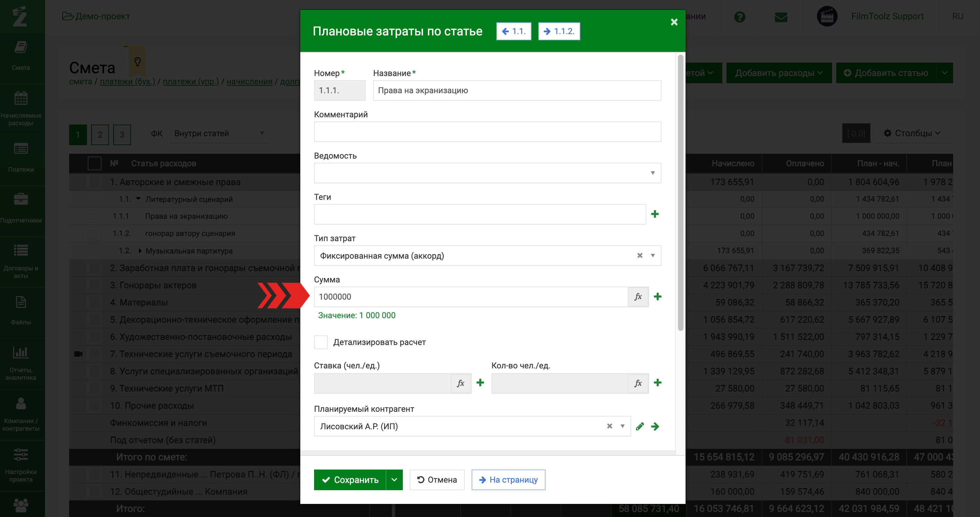Open Подотчетники sidebar section
This screenshot has width=980, height=517.
[x=21, y=209]
